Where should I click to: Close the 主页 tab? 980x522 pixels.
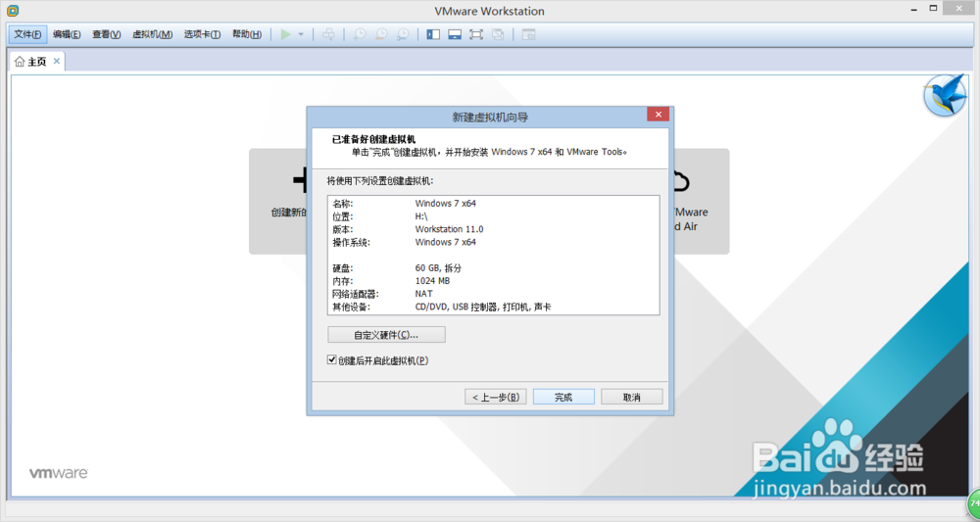pos(56,61)
